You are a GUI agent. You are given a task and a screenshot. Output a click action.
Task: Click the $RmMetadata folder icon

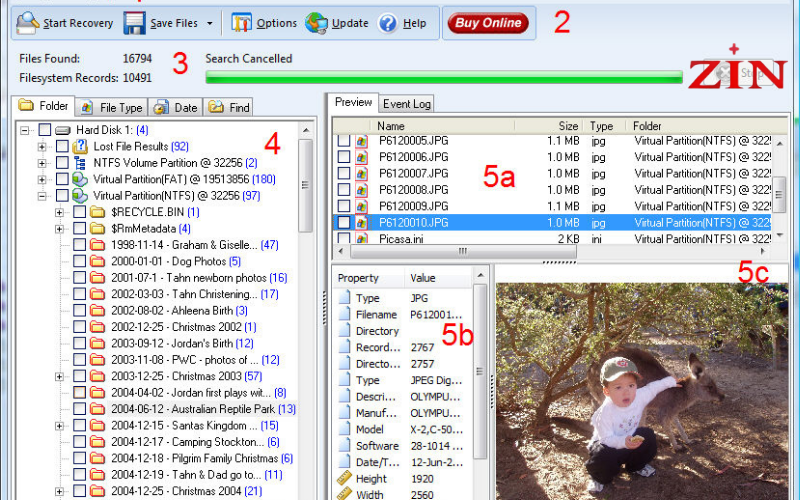coord(97,228)
